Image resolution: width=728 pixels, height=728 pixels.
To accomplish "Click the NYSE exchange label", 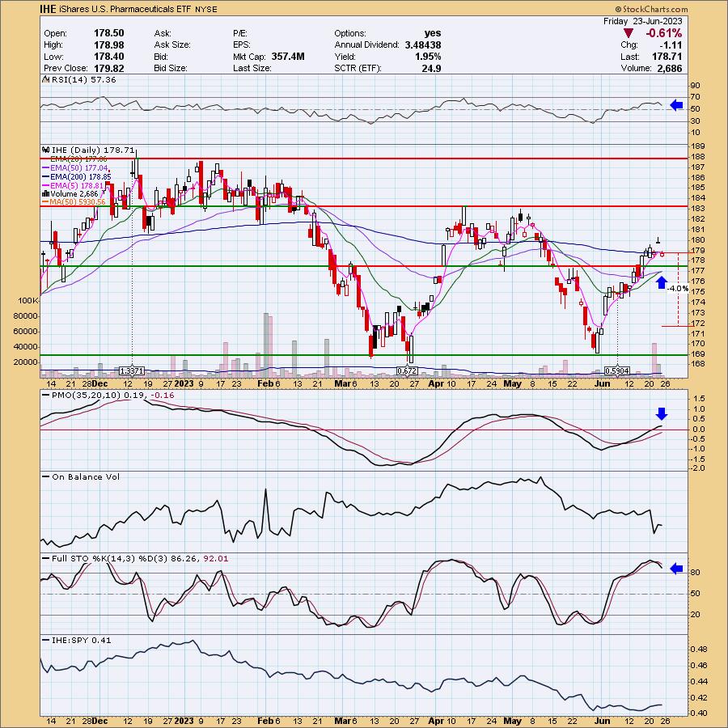I will (205, 9).
